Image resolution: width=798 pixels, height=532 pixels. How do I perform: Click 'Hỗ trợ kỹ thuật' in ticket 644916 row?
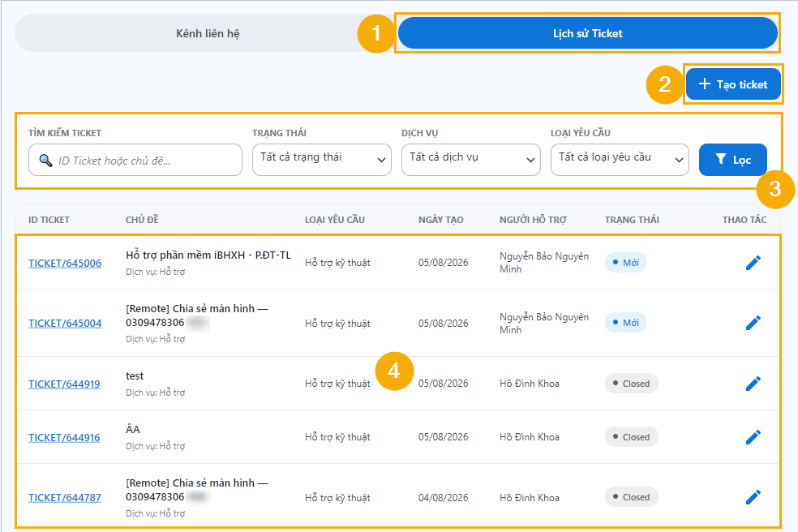click(337, 437)
